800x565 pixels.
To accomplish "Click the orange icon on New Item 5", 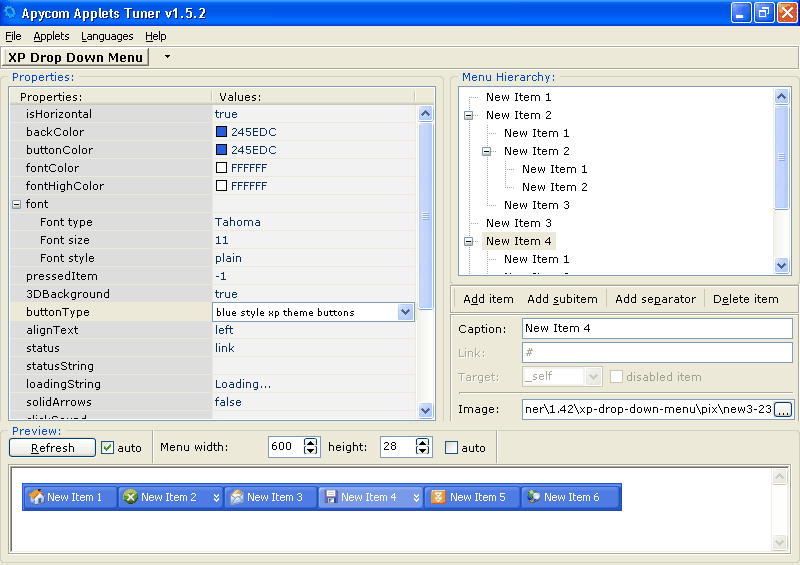I will click(438, 497).
